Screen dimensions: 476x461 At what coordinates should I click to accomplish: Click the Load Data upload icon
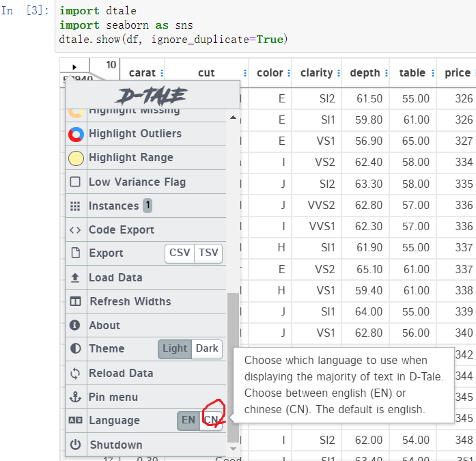coord(75,278)
